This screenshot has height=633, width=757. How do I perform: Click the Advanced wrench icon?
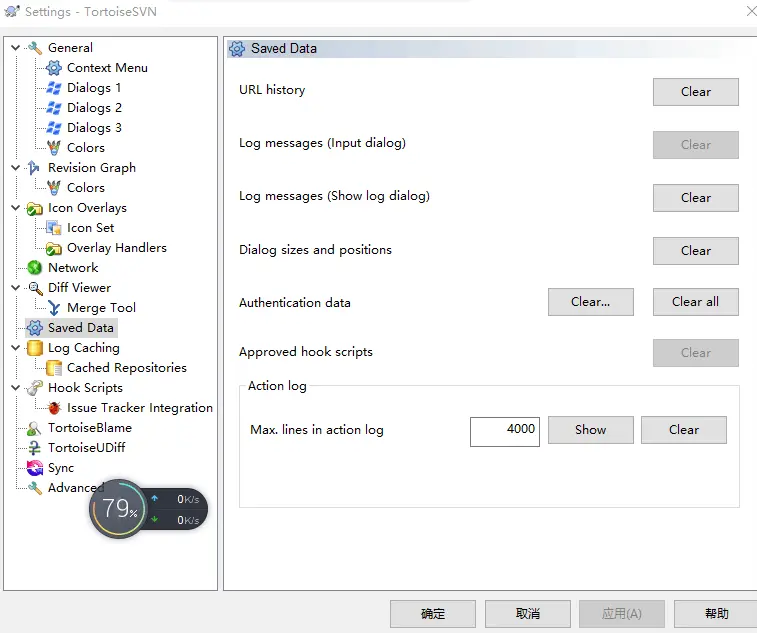pos(35,488)
